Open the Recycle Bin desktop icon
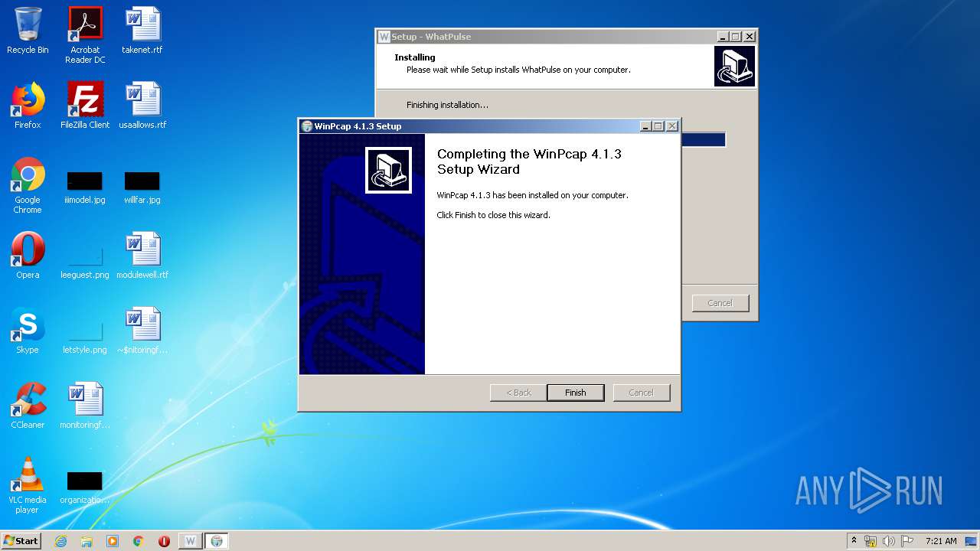Screen dimensions: 980x551 (28, 31)
